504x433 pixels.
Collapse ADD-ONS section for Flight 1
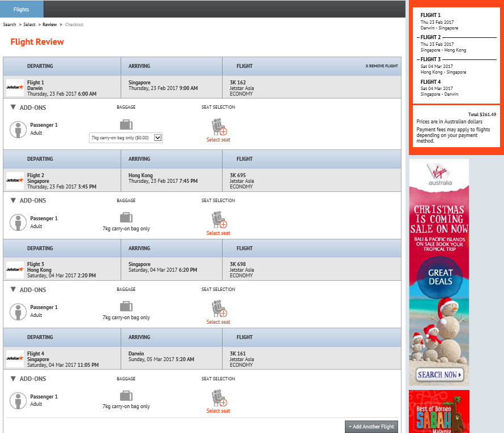pos(28,108)
